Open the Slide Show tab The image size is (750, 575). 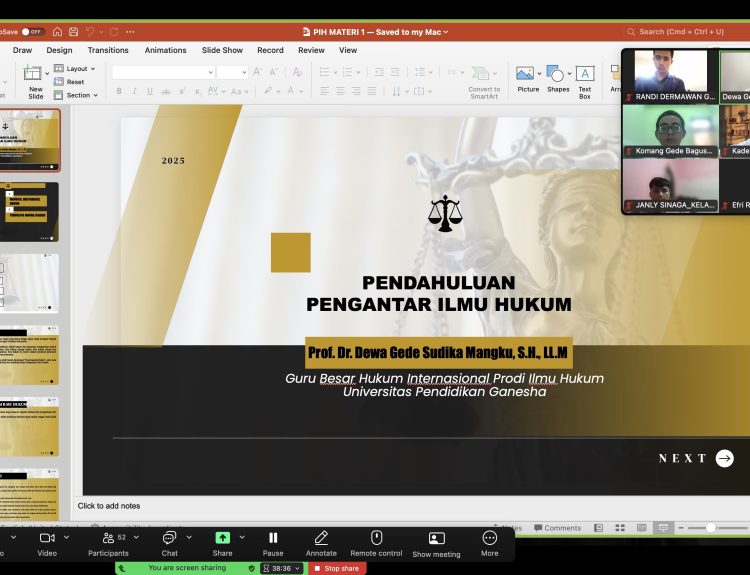point(222,50)
